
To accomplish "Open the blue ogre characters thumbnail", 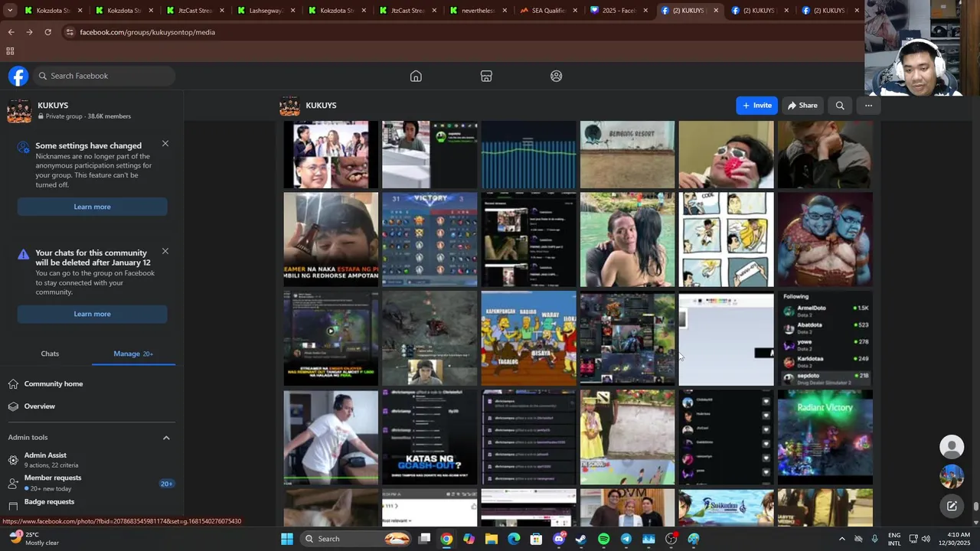I will coord(825,239).
